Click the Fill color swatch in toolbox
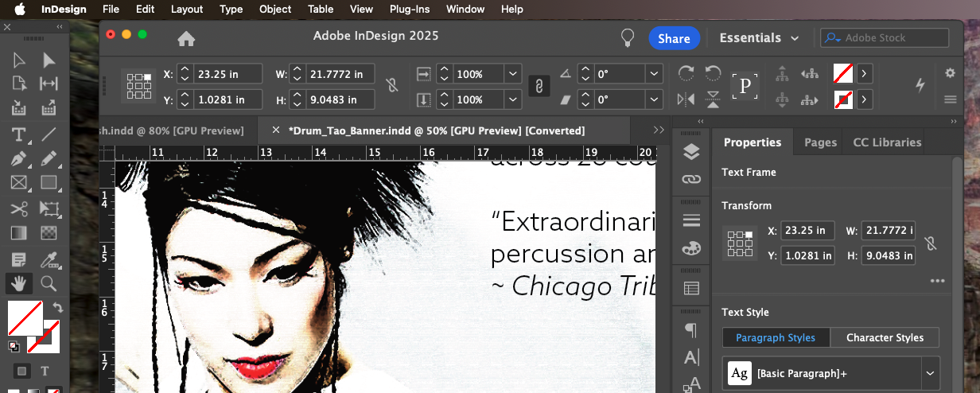This screenshot has height=393, width=980. click(x=25, y=318)
